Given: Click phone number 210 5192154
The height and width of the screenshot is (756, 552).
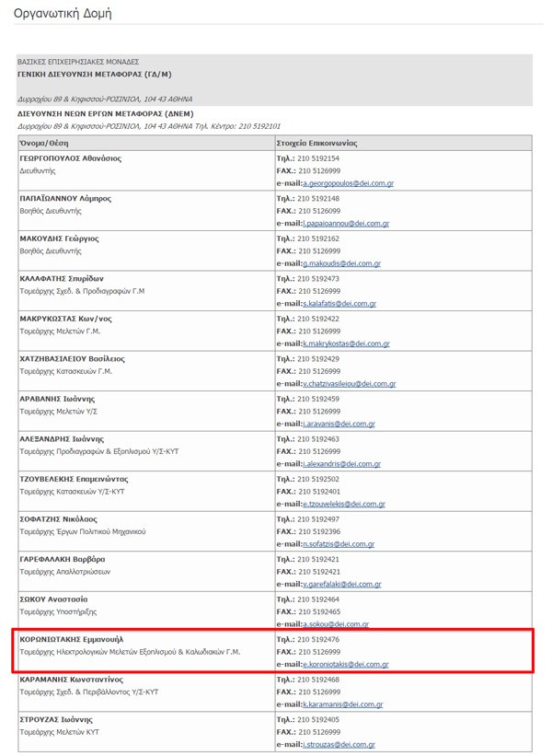Looking at the screenshot, I should tap(318, 158).
